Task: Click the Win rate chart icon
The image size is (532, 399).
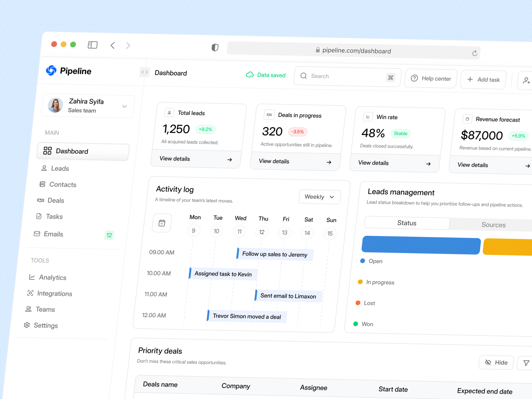Action: pos(368,117)
